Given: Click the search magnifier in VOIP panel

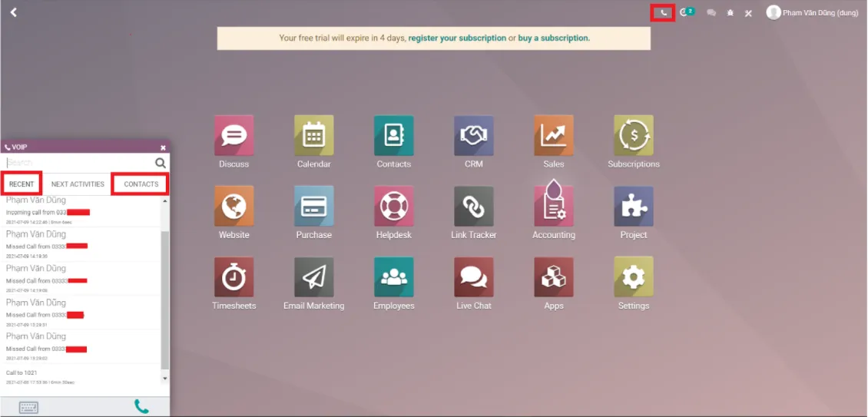Looking at the screenshot, I should point(161,162).
